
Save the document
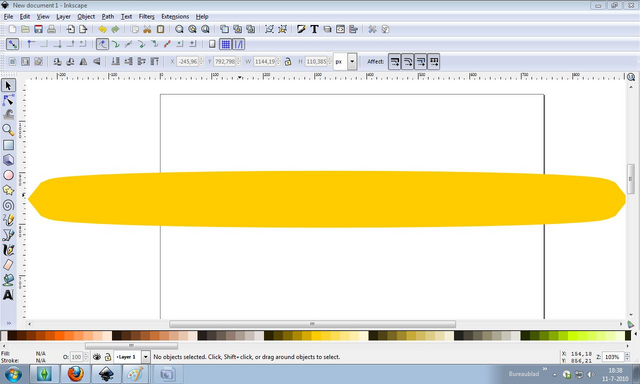38,29
